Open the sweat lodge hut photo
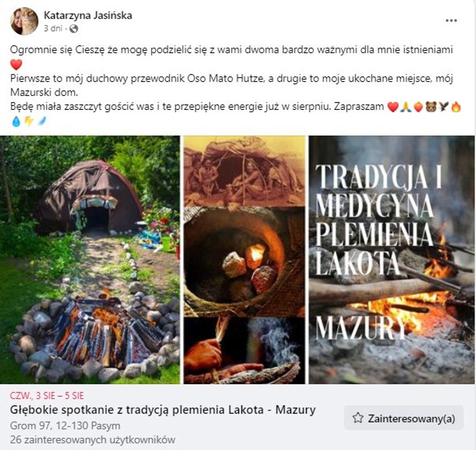 (90, 260)
